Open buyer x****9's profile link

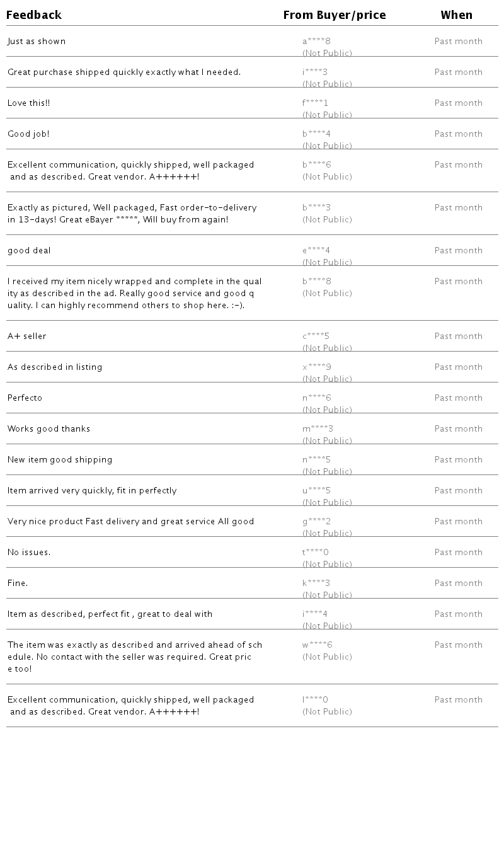pos(316,367)
